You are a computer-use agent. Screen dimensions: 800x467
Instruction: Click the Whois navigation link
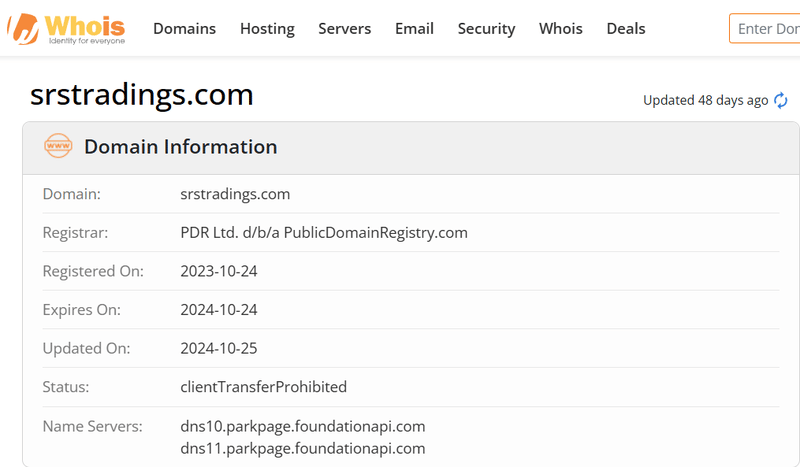tap(560, 28)
